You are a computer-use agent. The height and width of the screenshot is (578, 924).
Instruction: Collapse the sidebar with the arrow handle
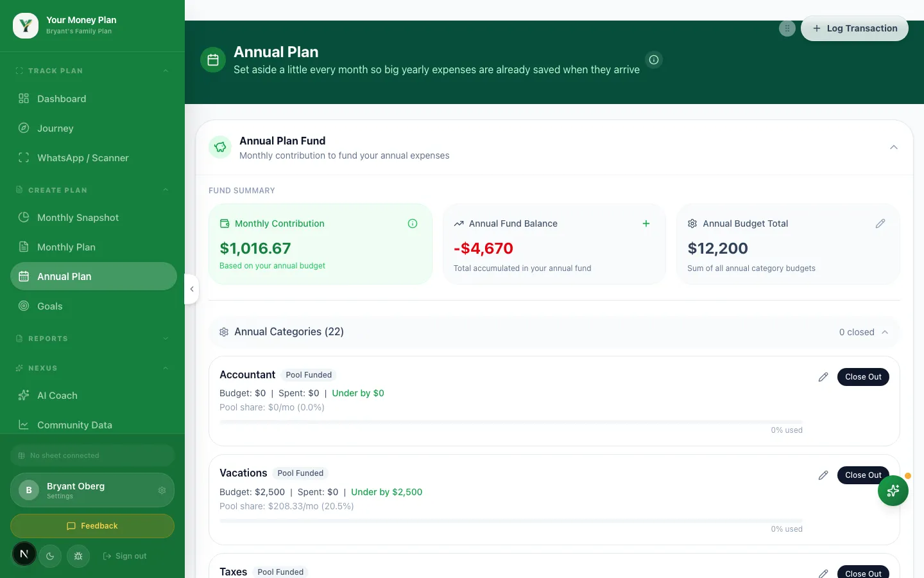[191, 289]
